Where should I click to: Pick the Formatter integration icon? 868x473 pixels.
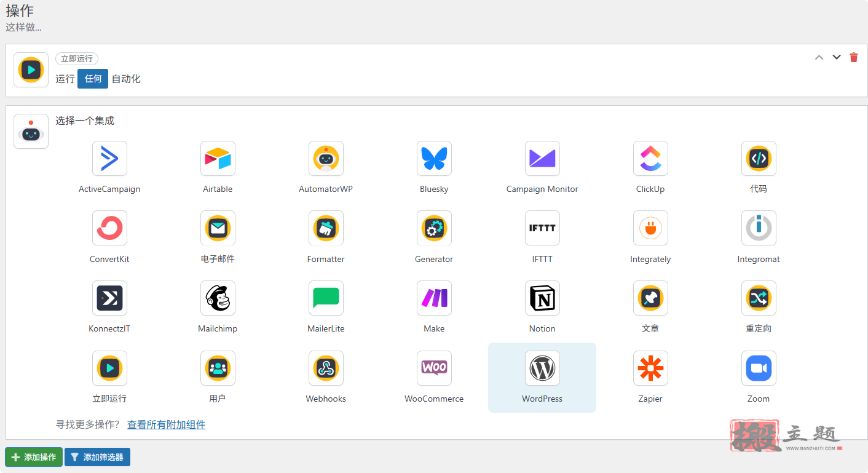(326, 228)
